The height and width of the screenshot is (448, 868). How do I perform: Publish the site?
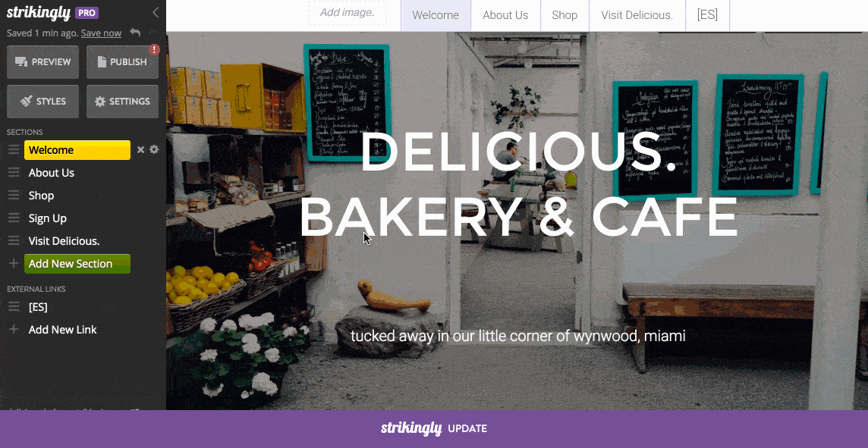coord(122,62)
